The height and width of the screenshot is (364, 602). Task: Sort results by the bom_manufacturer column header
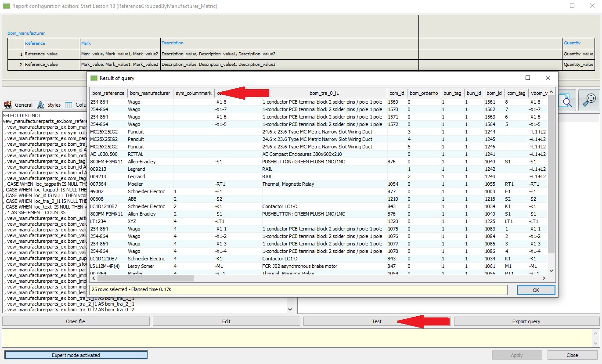[x=151, y=93]
